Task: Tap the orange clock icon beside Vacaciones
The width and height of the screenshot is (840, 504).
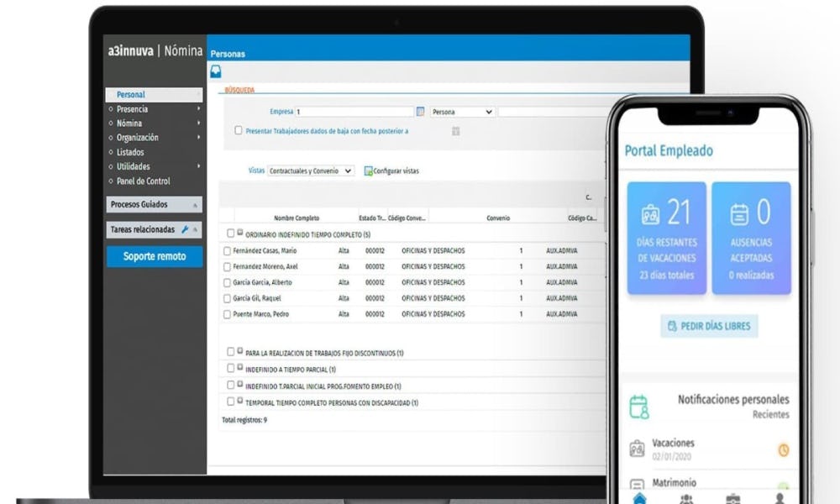Action: [783, 450]
